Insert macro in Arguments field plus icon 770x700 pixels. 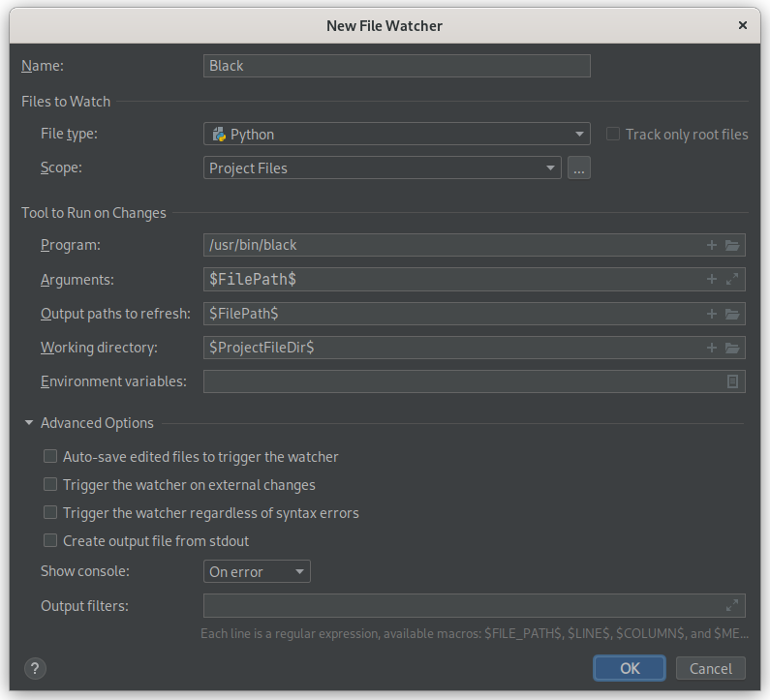click(x=712, y=279)
